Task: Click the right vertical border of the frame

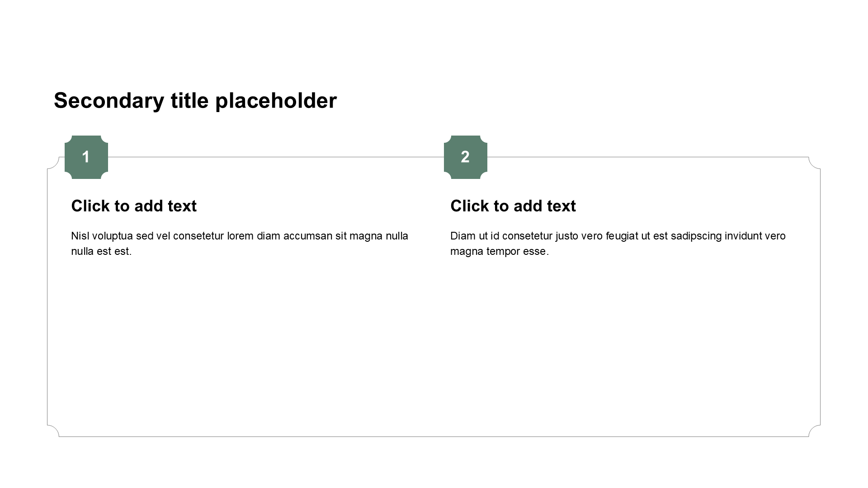Action: click(x=820, y=297)
